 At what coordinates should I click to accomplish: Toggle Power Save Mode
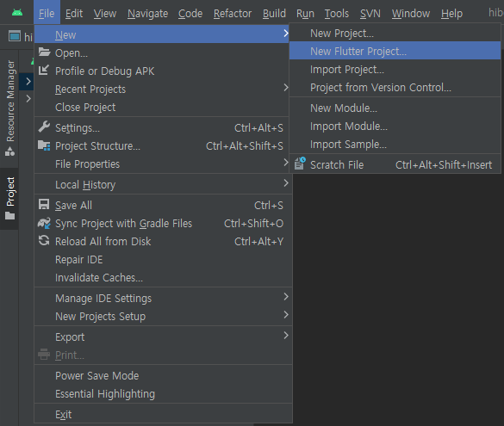pyautogui.click(x=163, y=375)
